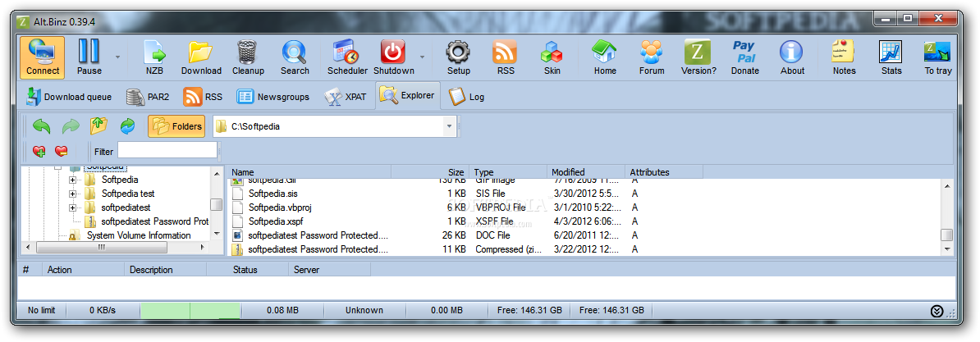Switch to the XPAT tab
This screenshot has height=342, width=980.
345,97
